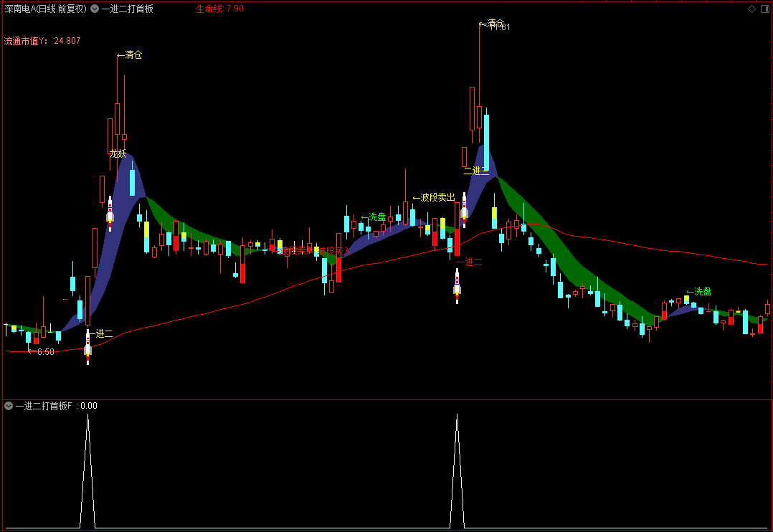The width and height of the screenshot is (773, 532).
Task: Click the ←6.50 low price label
Action: [41, 351]
